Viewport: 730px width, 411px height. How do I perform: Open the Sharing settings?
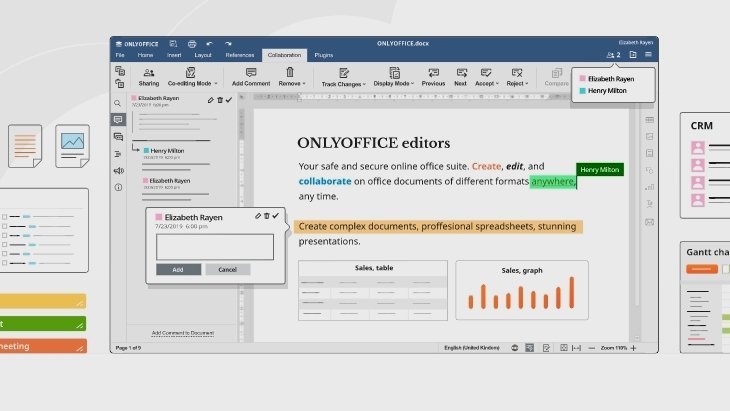pos(149,77)
